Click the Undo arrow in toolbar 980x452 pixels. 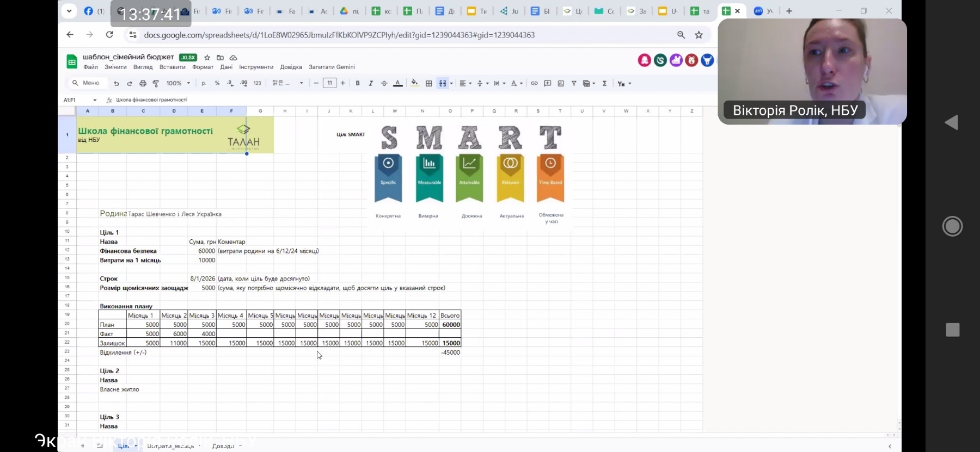pos(116,83)
